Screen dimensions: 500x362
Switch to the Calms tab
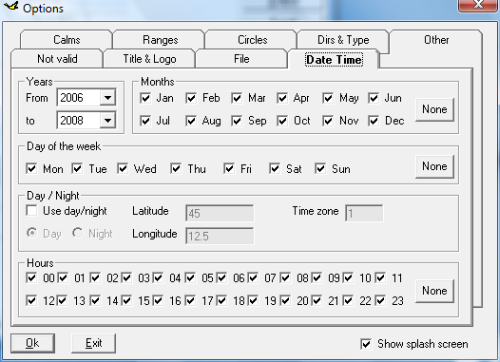click(66, 40)
